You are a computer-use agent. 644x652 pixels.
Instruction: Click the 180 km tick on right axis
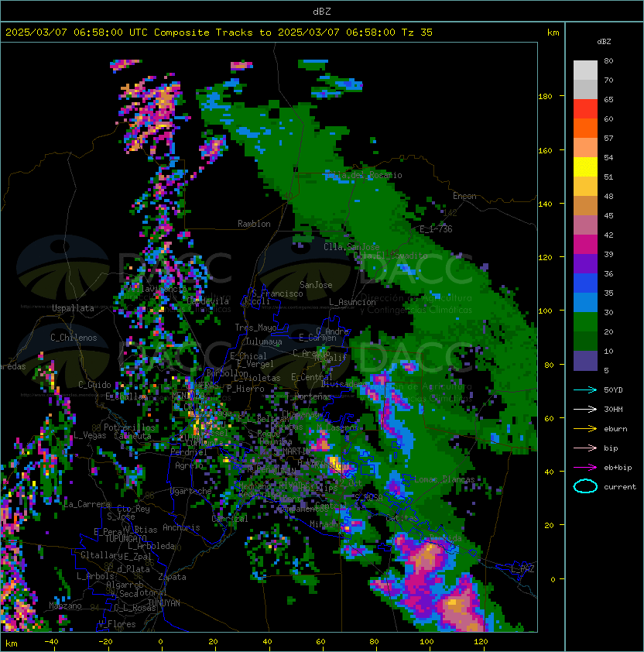(545, 97)
